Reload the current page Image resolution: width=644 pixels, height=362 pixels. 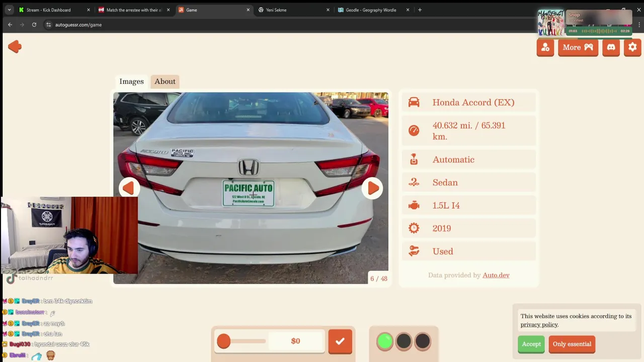coord(34,25)
